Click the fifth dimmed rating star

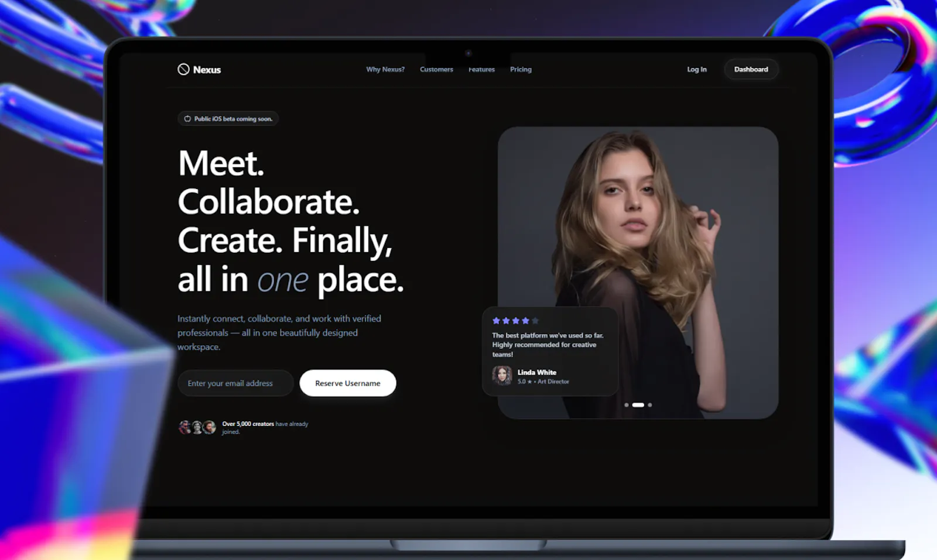tap(535, 321)
